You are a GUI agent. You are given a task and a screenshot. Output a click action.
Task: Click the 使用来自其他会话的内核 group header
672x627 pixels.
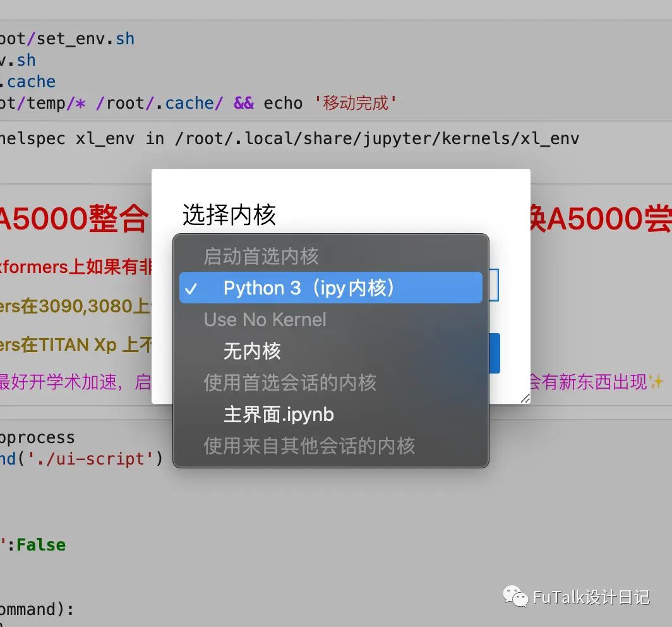coord(309,446)
